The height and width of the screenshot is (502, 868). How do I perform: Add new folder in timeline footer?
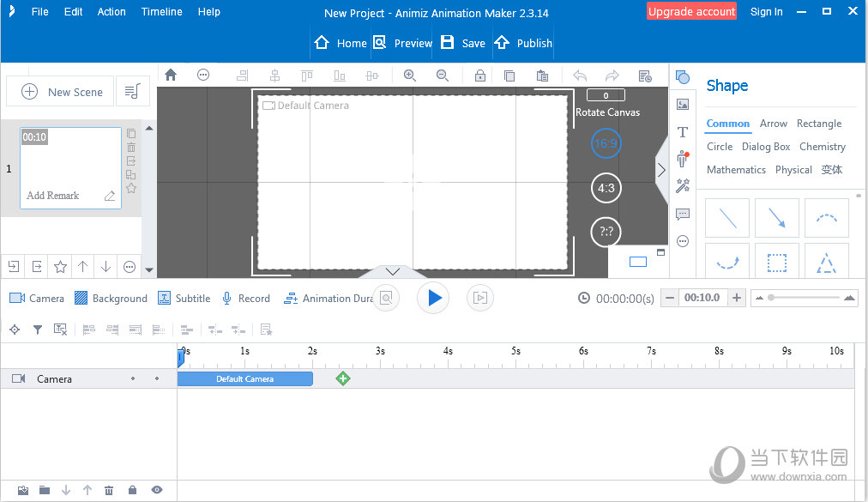(45, 490)
